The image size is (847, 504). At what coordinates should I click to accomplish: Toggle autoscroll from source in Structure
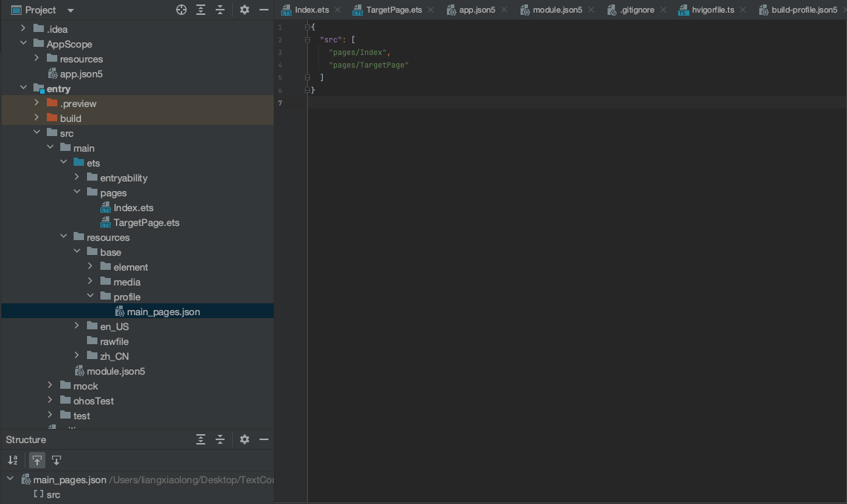coord(57,460)
